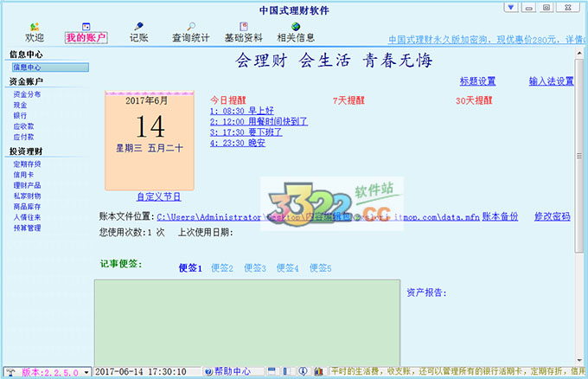This screenshot has height=379, width=588.
Task: Open 理财产品 in the sidebar
Action: 27,185
